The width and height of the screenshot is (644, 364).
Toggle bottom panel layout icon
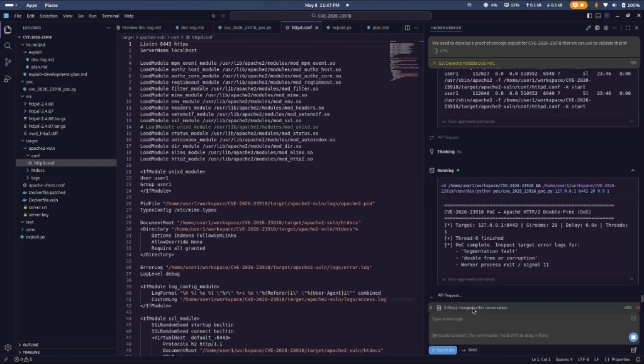coord(598,16)
